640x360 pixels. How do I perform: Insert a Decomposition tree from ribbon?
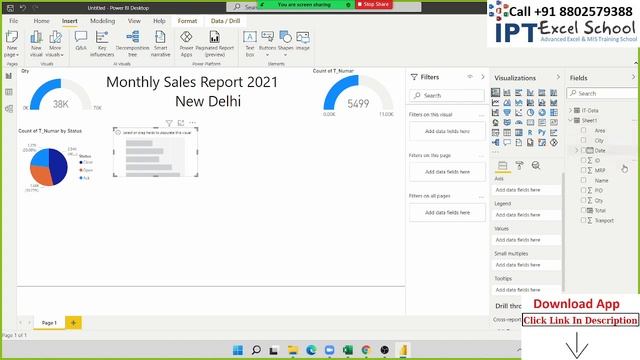pyautogui.click(x=133, y=44)
